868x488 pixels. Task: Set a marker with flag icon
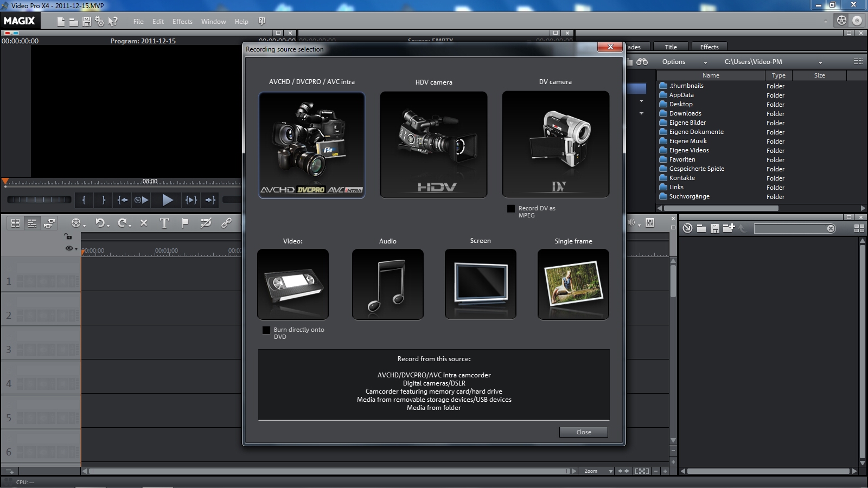pyautogui.click(x=185, y=223)
